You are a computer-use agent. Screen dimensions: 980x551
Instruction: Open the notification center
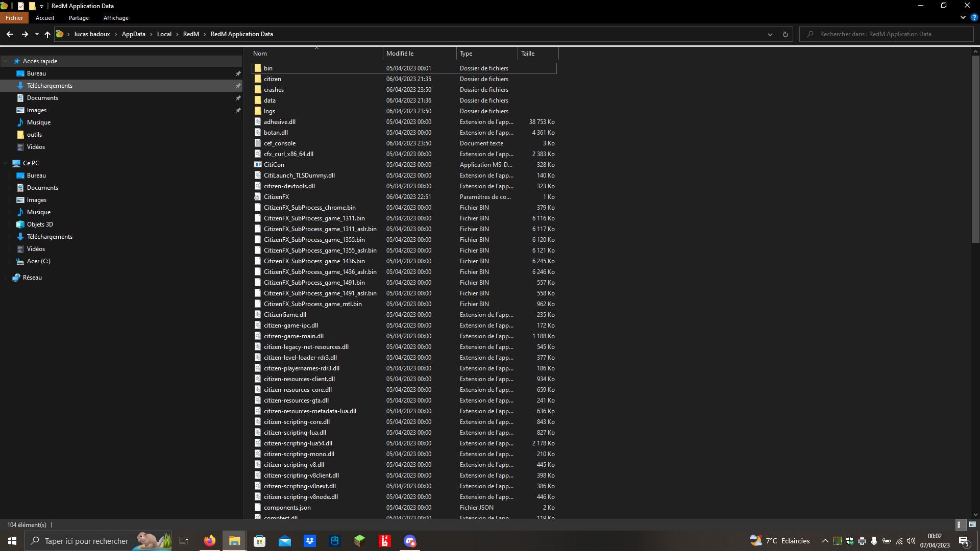[x=964, y=541]
